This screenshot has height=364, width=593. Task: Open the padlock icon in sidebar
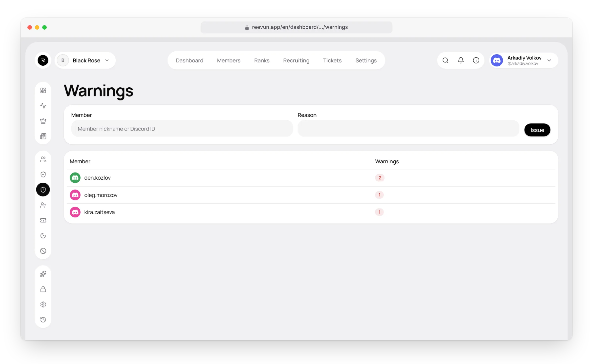click(x=43, y=289)
